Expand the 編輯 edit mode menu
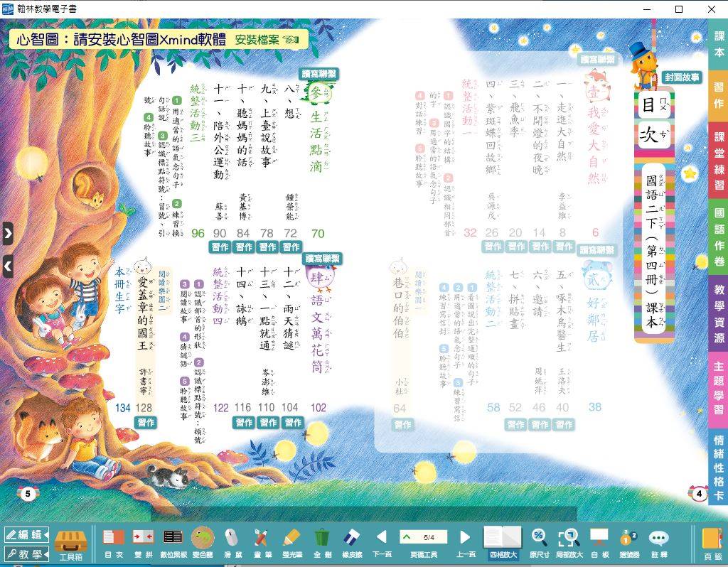728x567 pixels. point(26,534)
